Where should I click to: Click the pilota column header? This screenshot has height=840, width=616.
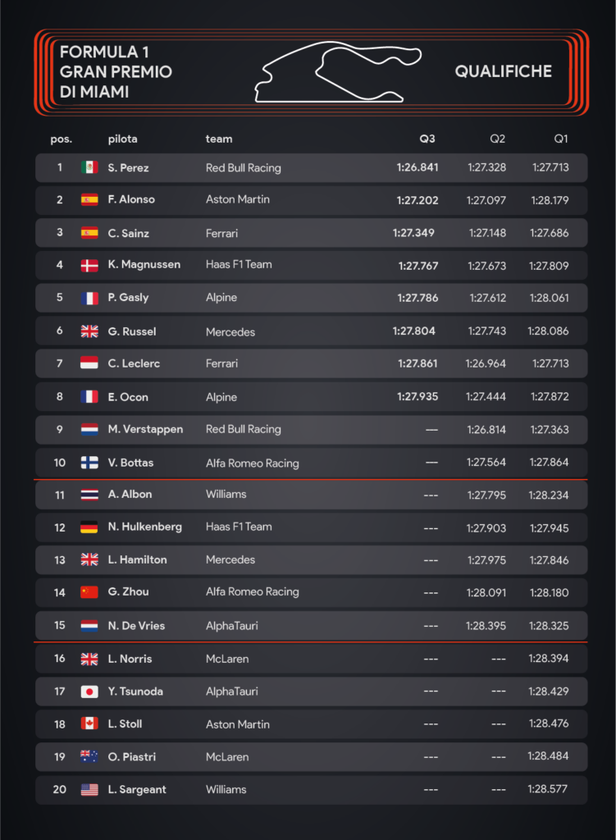click(123, 139)
